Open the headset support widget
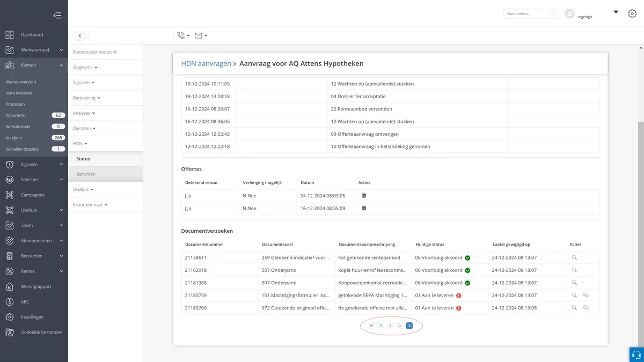This screenshot has width=644, height=362. 636,354
